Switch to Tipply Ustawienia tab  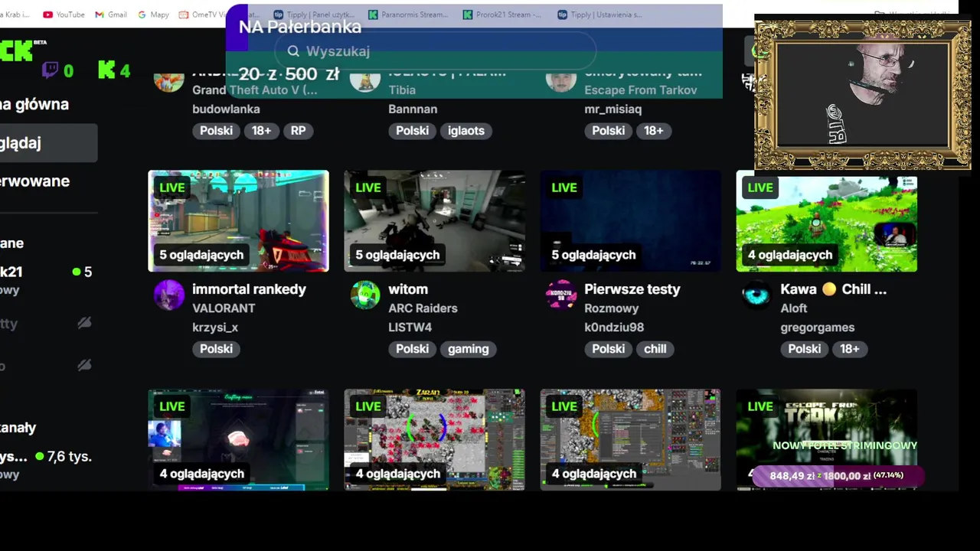599,15
